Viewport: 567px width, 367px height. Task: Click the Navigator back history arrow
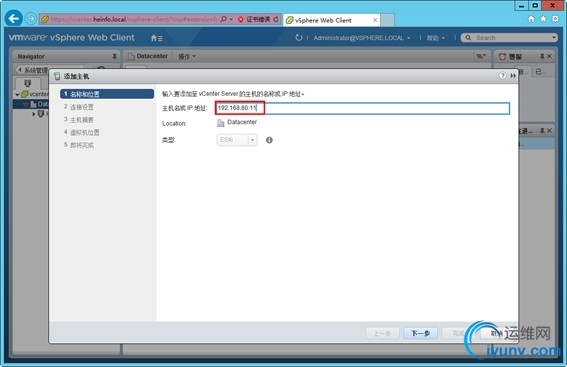[20, 69]
